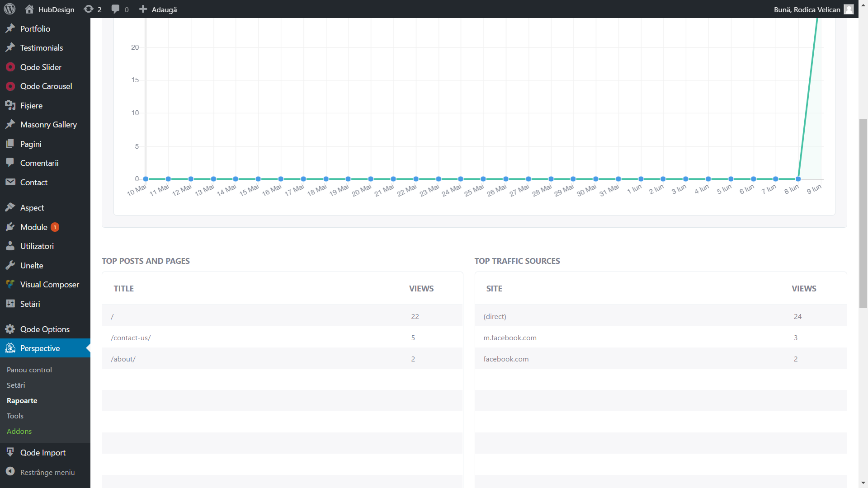Click TOP POSTS AND PAGES heading

point(146,261)
